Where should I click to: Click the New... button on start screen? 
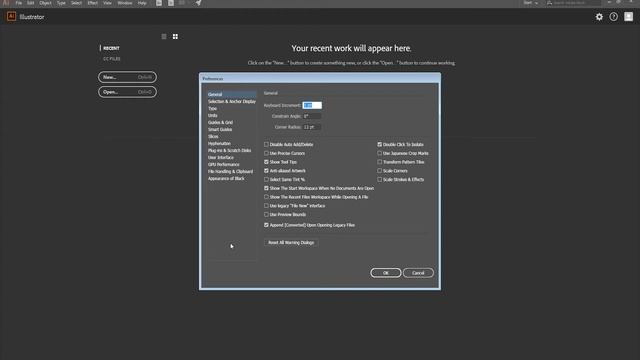click(127, 77)
